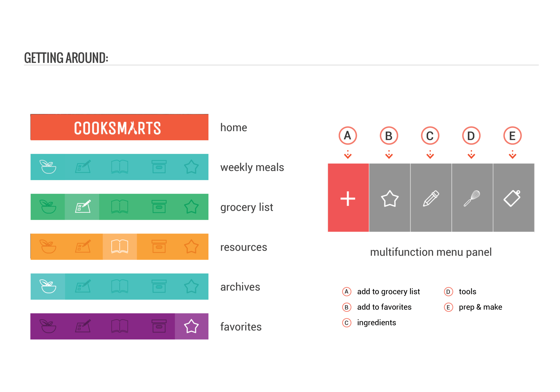Click open book icon in the weekly meals bar
560x392 pixels.
pos(120,167)
